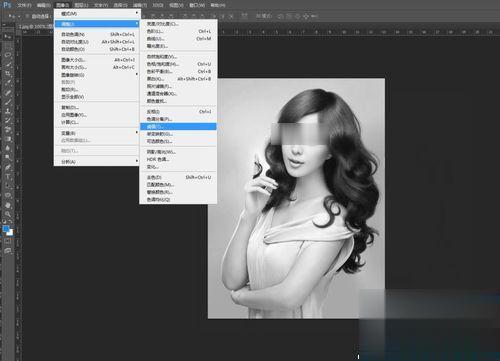Select 色彩平衡(B)... adjustment

point(178,71)
